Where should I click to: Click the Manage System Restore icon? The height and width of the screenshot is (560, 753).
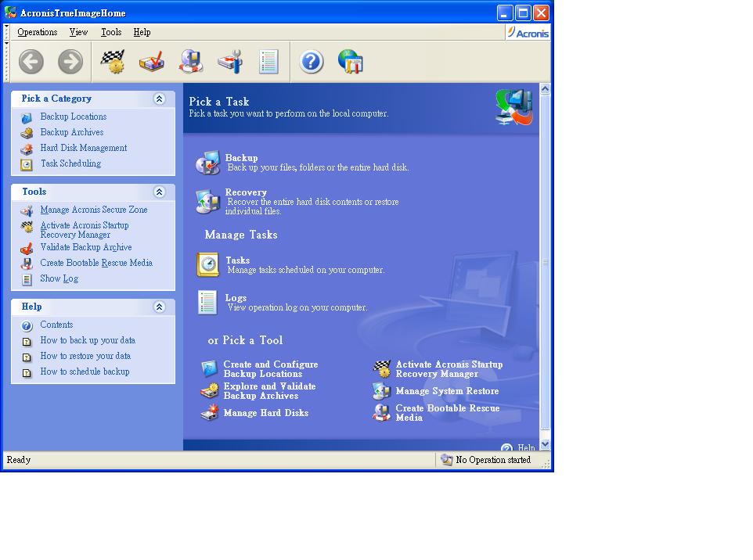[381, 391]
